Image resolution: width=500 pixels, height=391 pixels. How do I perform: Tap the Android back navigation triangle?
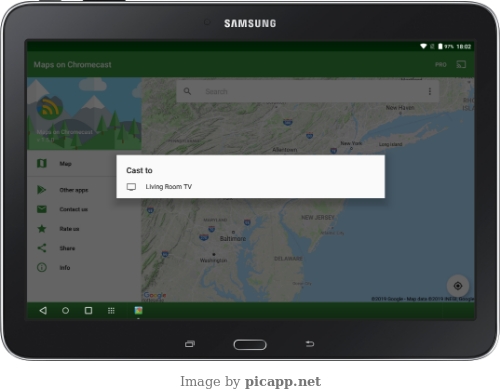click(43, 311)
